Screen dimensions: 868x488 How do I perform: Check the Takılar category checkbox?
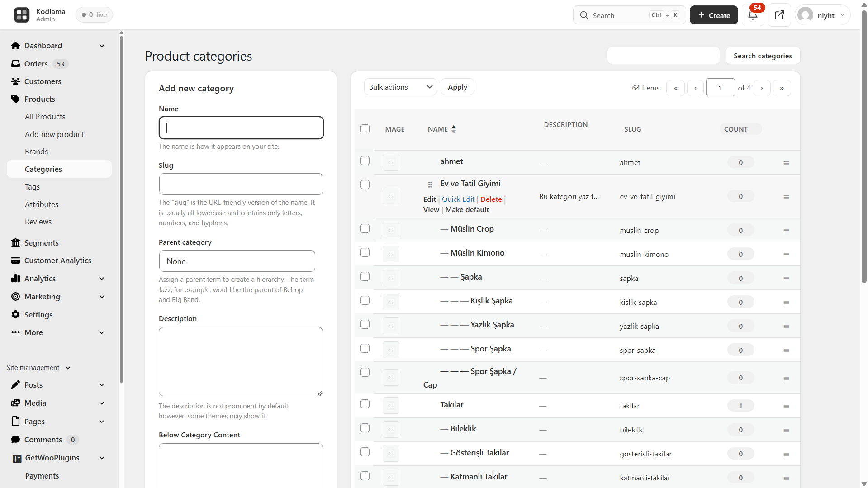coord(365,404)
